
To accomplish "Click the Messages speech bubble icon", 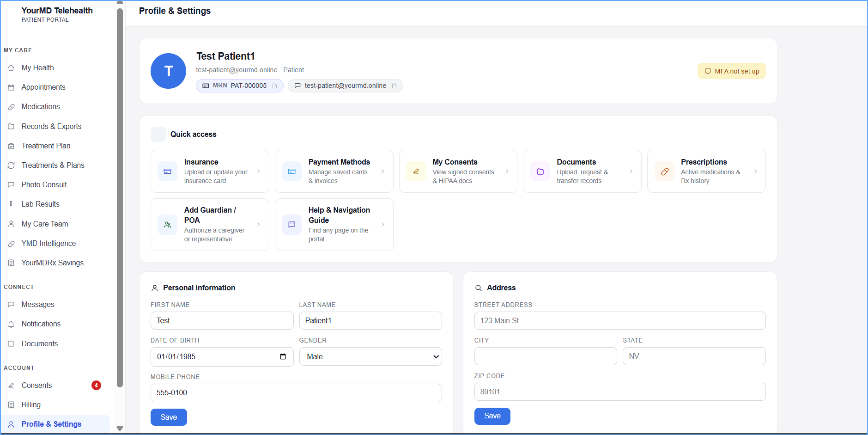I will [x=11, y=305].
